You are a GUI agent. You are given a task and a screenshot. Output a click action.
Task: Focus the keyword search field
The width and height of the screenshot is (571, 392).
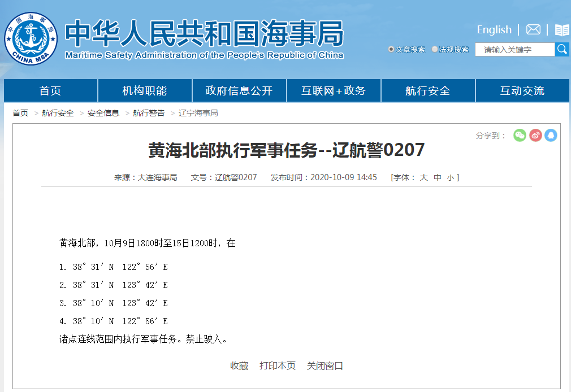(514, 50)
